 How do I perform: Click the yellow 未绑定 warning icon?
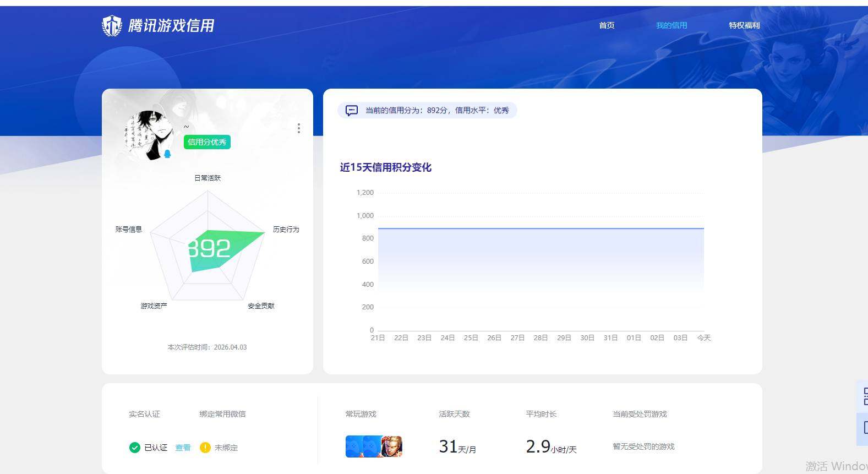(x=205, y=448)
